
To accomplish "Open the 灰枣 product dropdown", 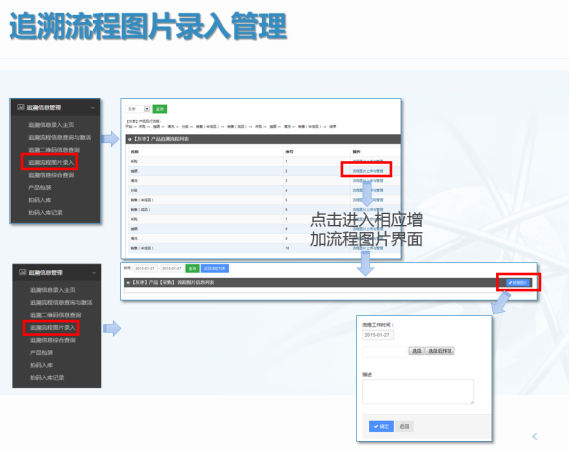I will [x=138, y=109].
